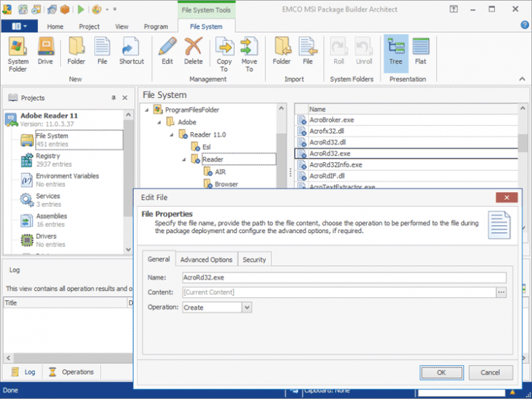Open the Project ribbon tab
The height and width of the screenshot is (399, 532).
pyautogui.click(x=89, y=26)
